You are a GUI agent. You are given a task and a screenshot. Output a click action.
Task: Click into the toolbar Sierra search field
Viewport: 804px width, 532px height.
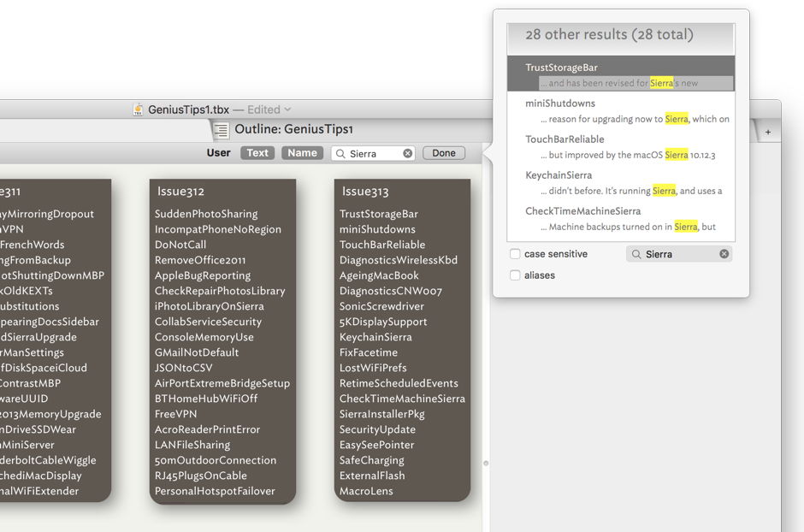(x=374, y=154)
